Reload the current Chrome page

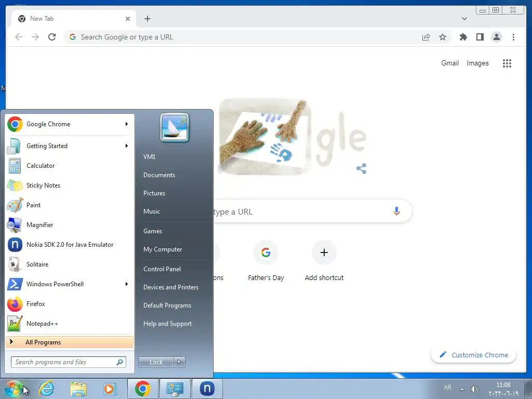tap(52, 37)
